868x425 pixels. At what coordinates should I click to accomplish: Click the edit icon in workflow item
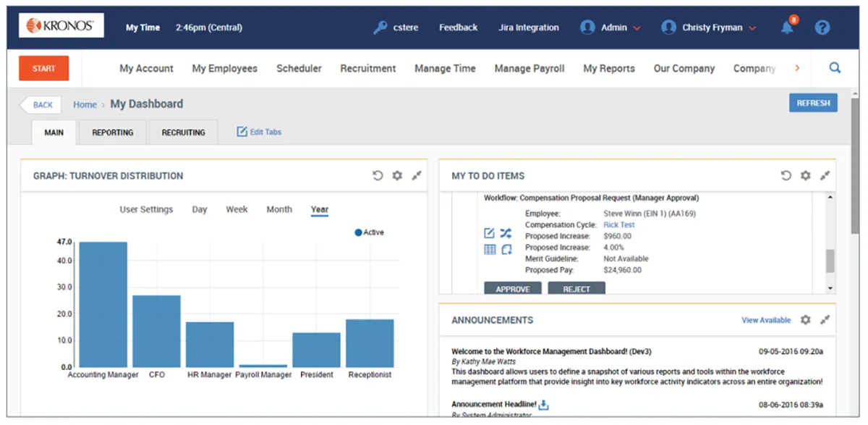click(x=489, y=233)
